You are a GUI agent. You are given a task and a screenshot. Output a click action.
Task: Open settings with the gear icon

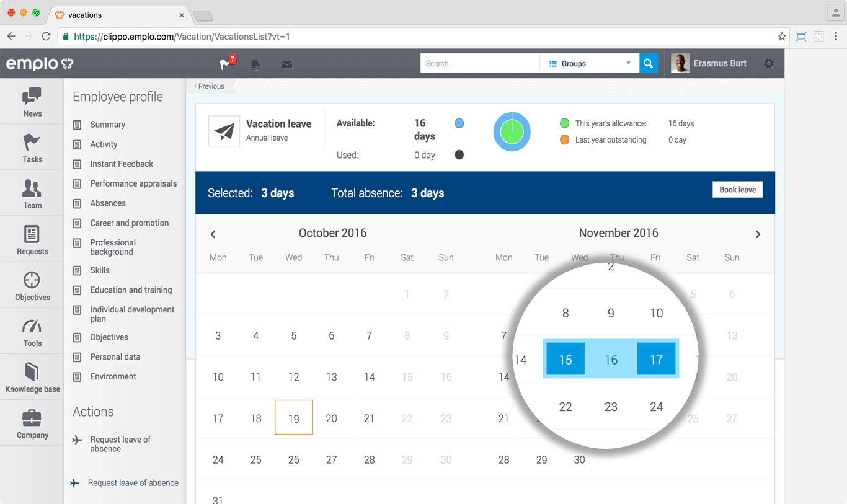click(769, 64)
